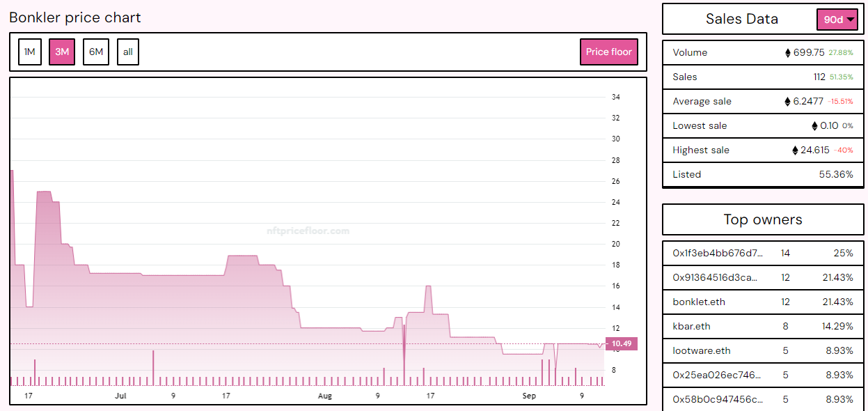Image resolution: width=868 pixels, height=411 pixels.
Task: Click the Bonkler price chart heading
Action: point(75,17)
